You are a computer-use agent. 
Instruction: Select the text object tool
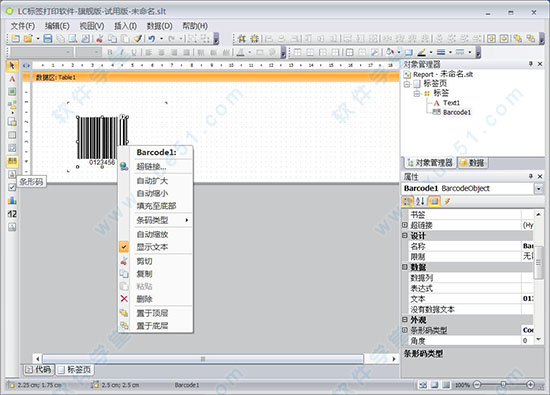(12, 79)
